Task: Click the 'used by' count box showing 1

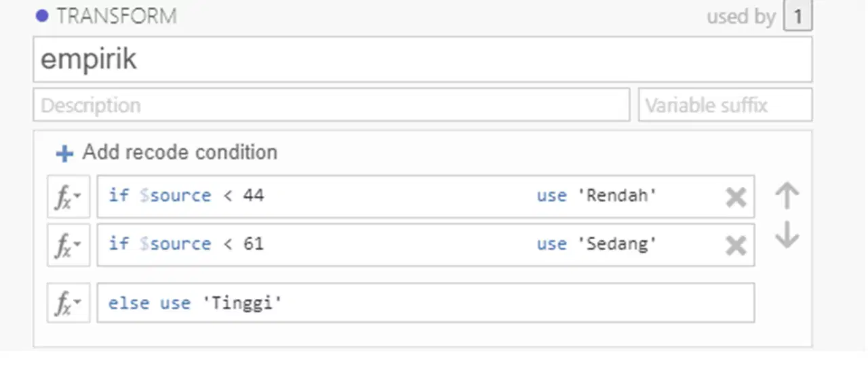Action: [797, 16]
